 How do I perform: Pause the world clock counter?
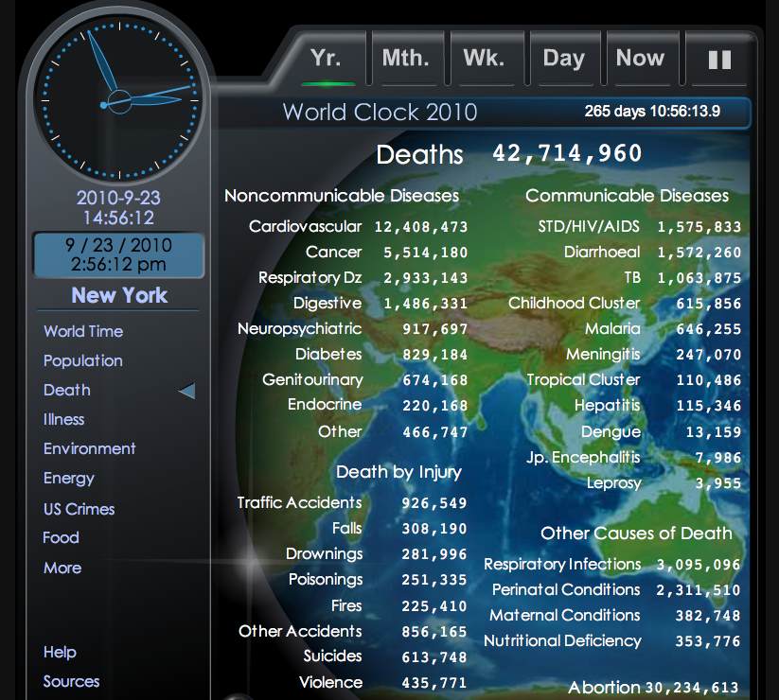pyautogui.click(x=718, y=59)
